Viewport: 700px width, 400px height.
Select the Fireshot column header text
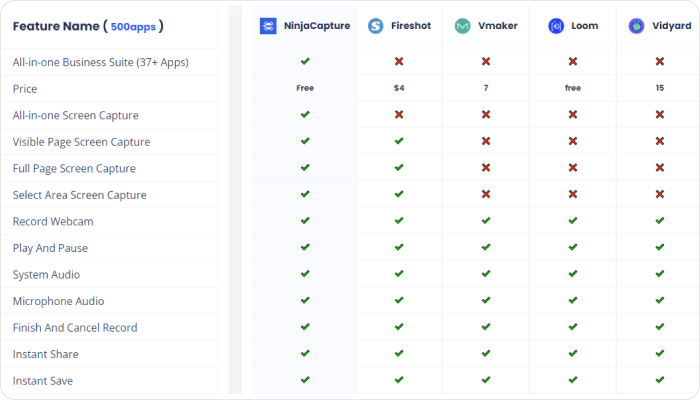pos(411,26)
